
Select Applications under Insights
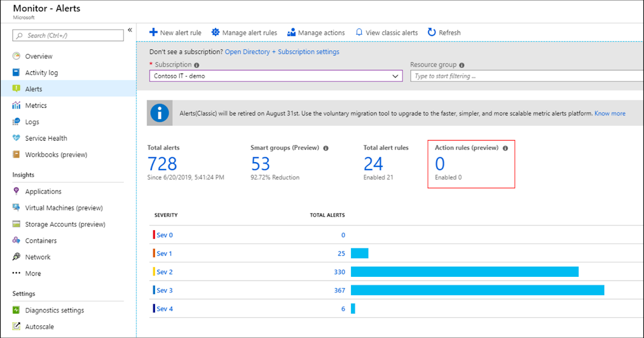(x=43, y=191)
